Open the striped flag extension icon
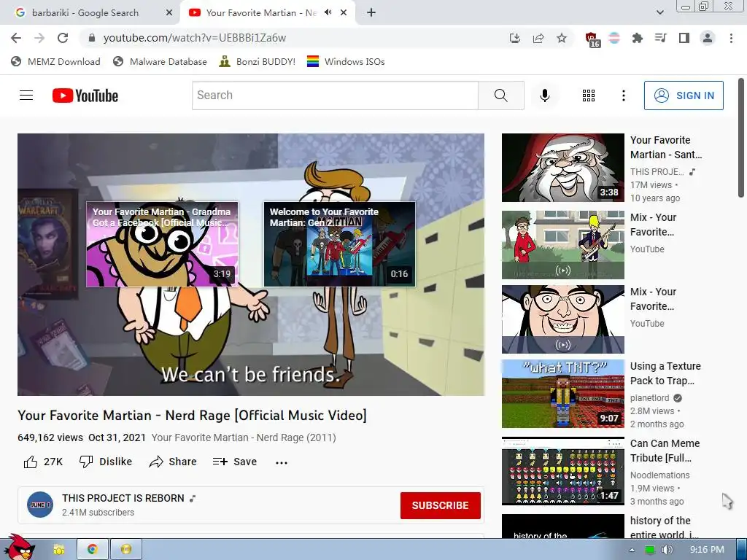The height and width of the screenshot is (560, 747). pos(614,38)
